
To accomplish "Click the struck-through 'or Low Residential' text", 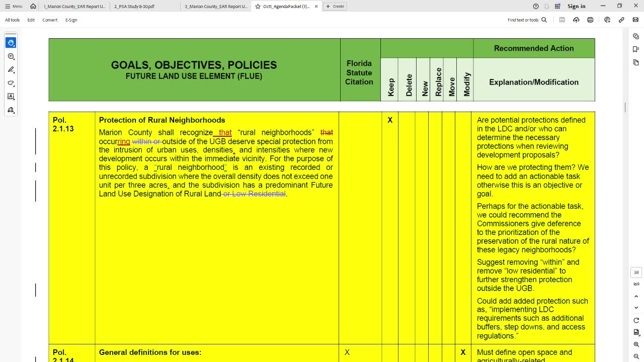I will pos(254,194).
